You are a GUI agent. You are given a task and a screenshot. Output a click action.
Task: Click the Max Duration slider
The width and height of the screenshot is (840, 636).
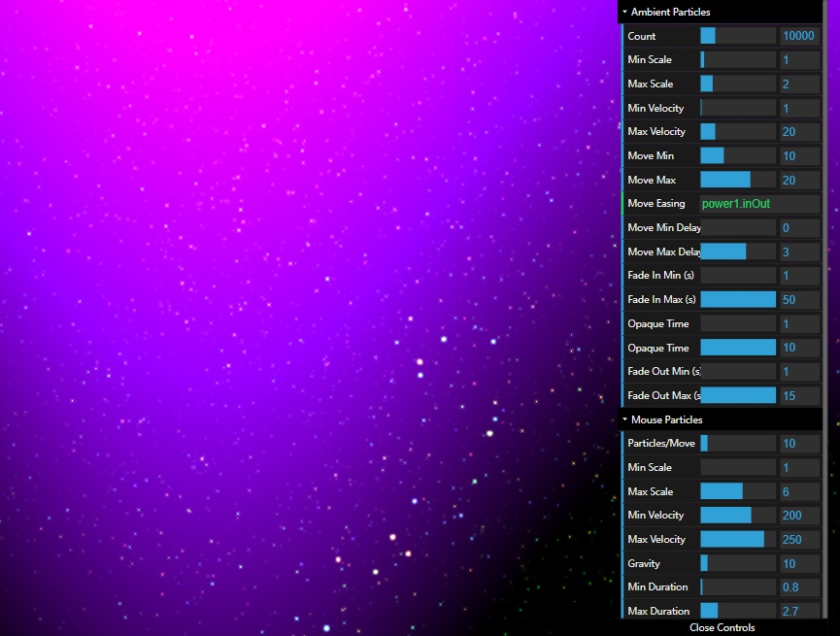pos(738,611)
